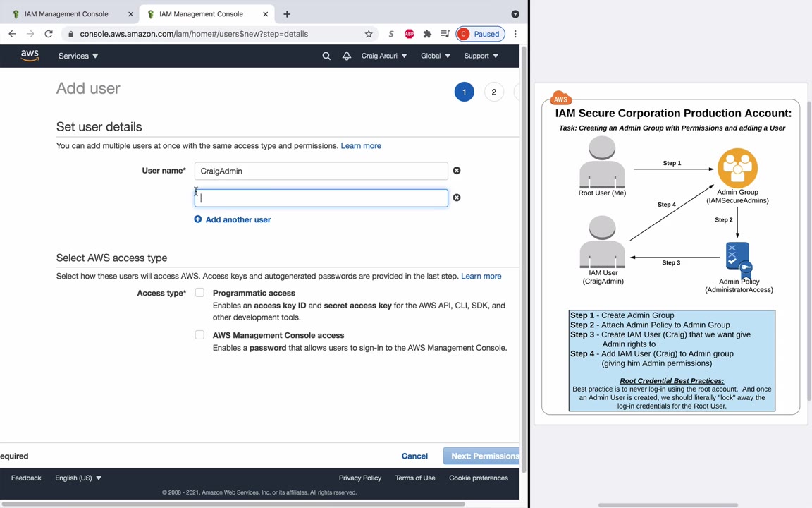
Task: Click the empty second user name field
Action: (x=321, y=198)
